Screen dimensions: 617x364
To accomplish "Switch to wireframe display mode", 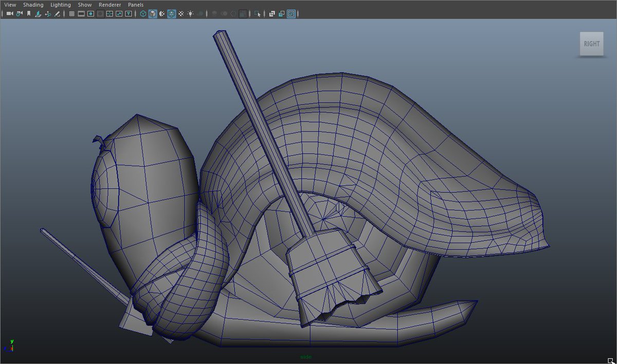I will click(143, 14).
